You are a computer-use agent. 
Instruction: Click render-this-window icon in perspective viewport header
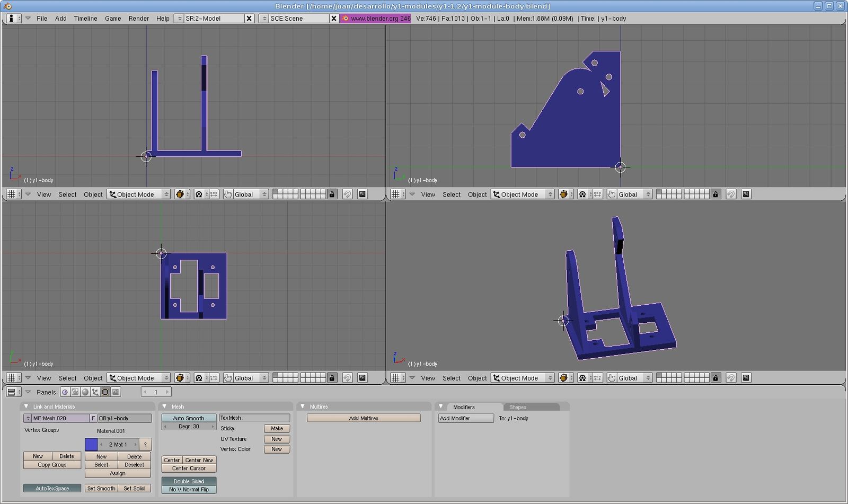point(746,378)
